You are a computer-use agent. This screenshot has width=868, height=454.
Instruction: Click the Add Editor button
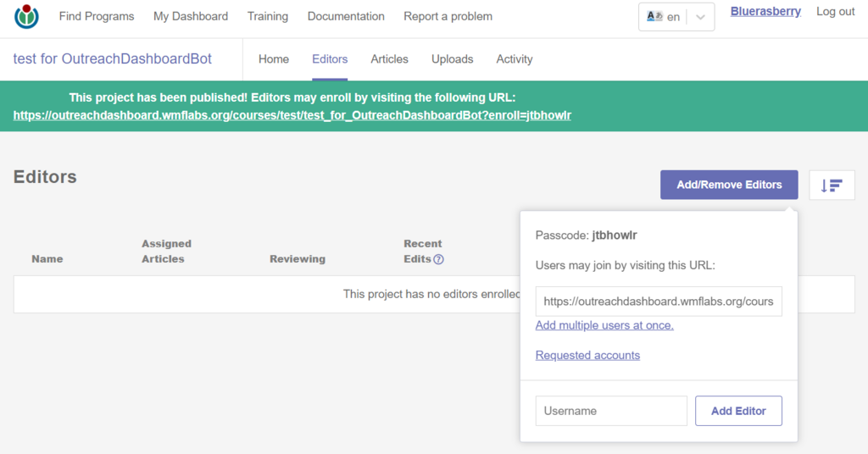738,411
